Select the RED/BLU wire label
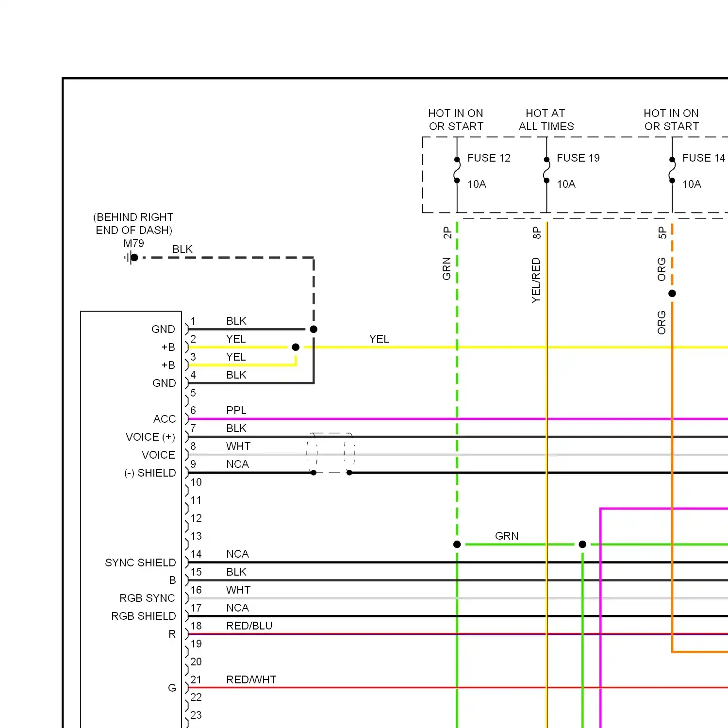Screen dimensions: 728x728 pyautogui.click(x=249, y=626)
